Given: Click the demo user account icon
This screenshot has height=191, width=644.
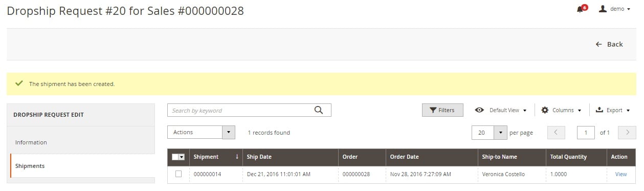Looking at the screenshot, I should pyautogui.click(x=603, y=9).
